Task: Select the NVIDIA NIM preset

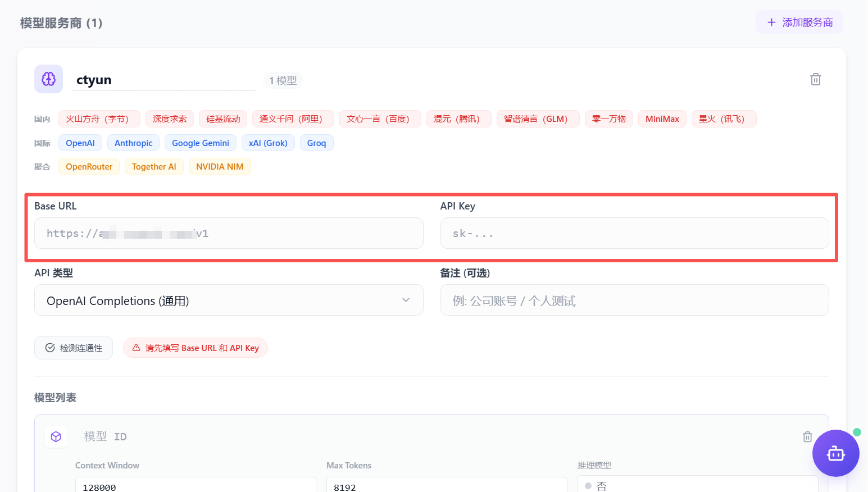Action: coord(220,167)
